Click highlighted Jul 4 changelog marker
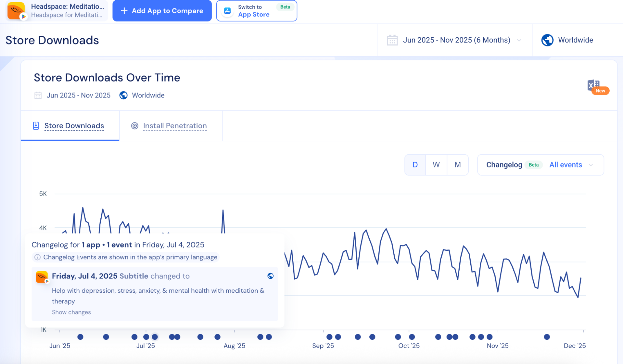This screenshot has width=623, height=364. (155, 337)
